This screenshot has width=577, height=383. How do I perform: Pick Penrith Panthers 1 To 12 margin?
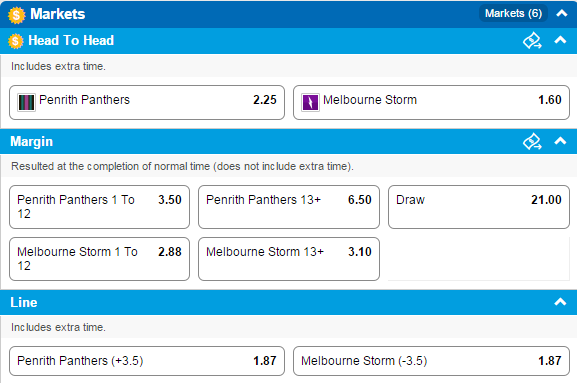point(99,207)
